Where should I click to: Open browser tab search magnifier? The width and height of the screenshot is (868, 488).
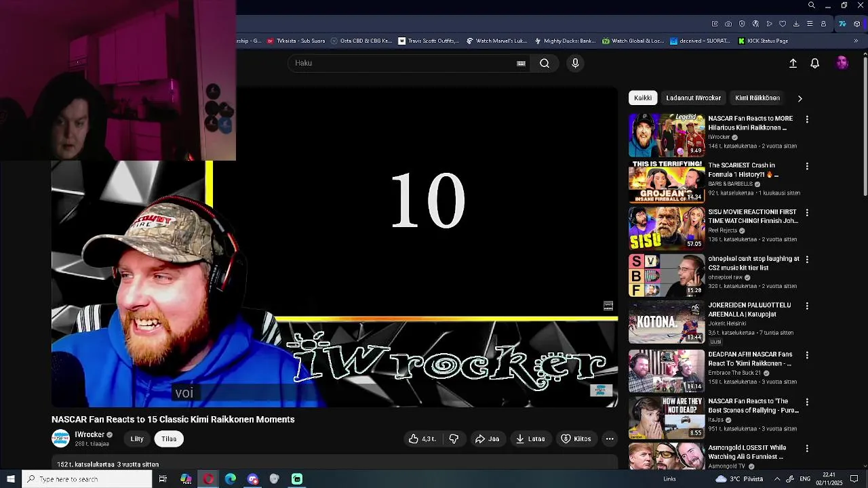[812, 5]
